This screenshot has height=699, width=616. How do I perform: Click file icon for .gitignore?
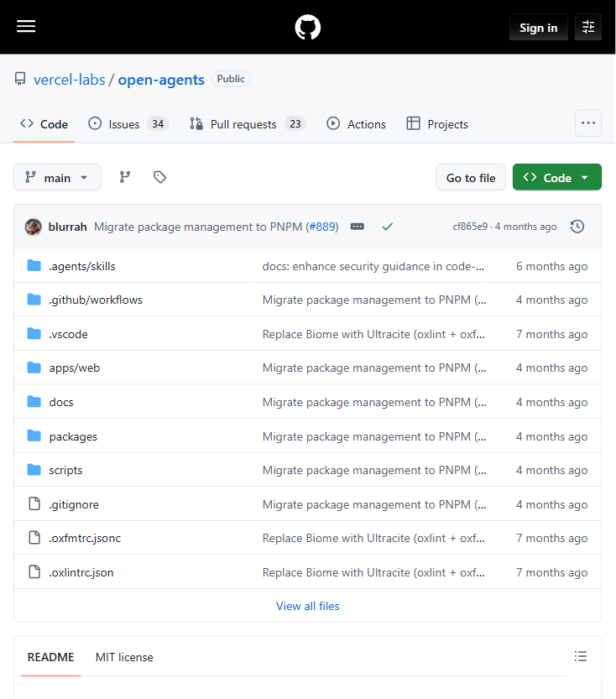pyautogui.click(x=34, y=503)
